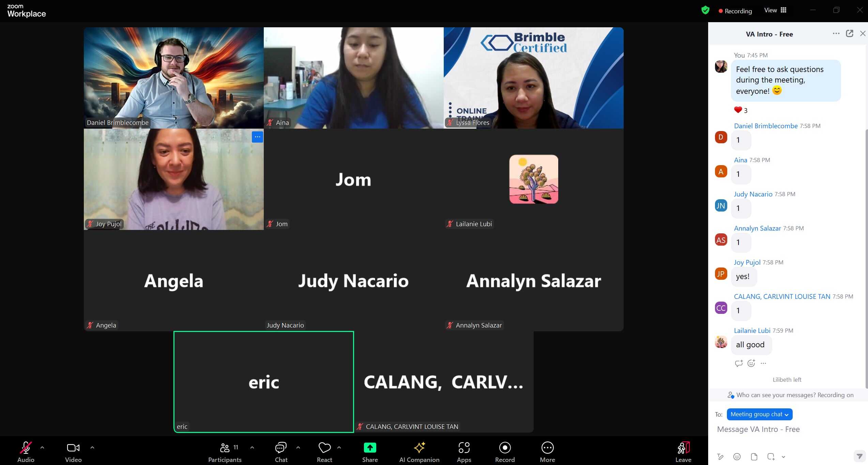Viewport: 868px width, 465px height.
Task: Click the green Share screen icon
Action: (370, 448)
